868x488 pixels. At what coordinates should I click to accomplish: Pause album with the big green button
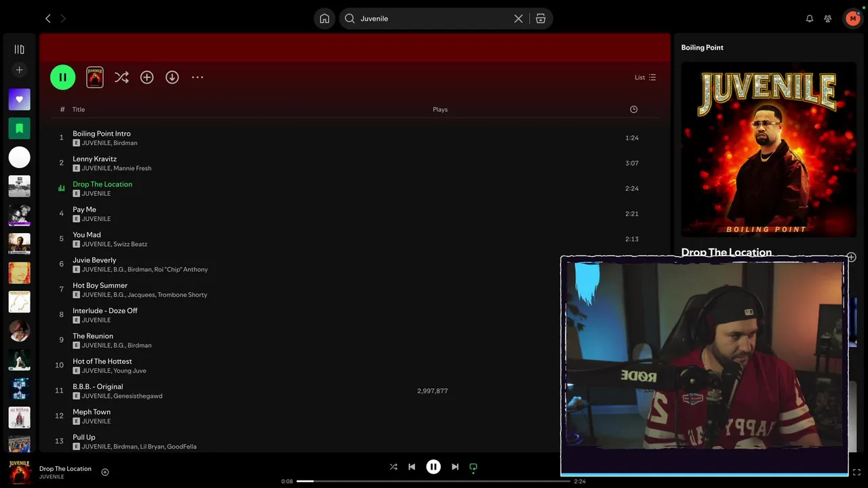(62, 77)
